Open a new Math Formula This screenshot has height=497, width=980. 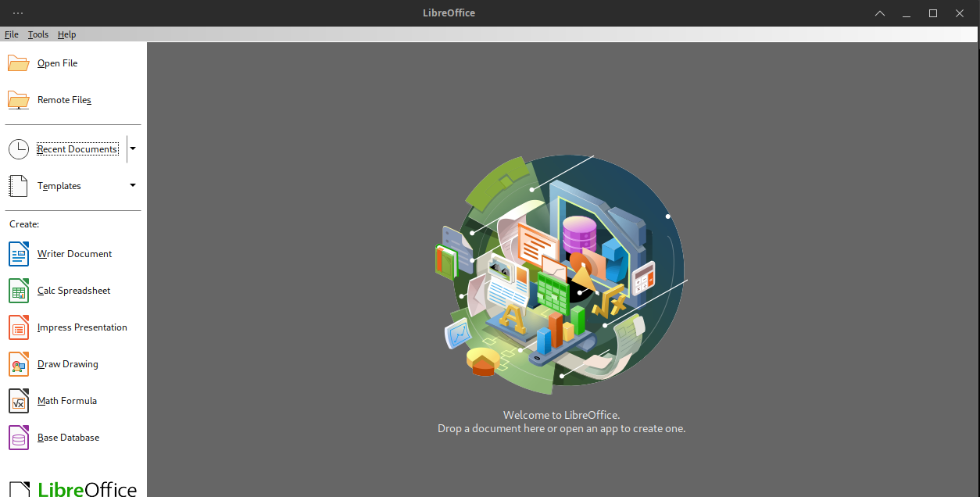[66, 401]
